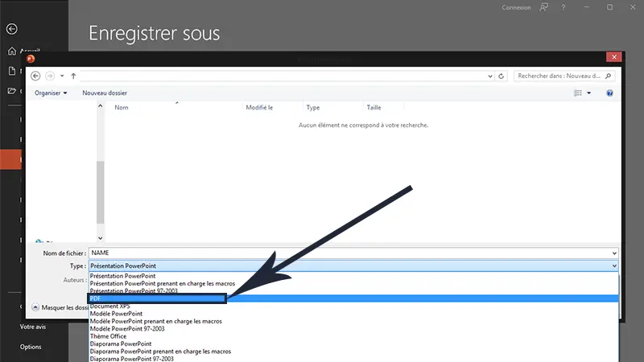This screenshot has height=362, width=644.
Task: Go back in the dialog navigation
Action: tap(35, 76)
